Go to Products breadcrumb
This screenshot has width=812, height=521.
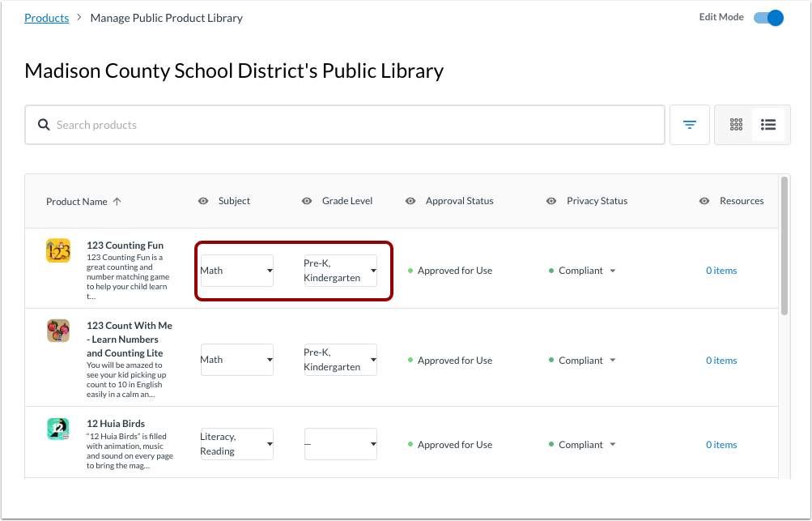(x=46, y=18)
